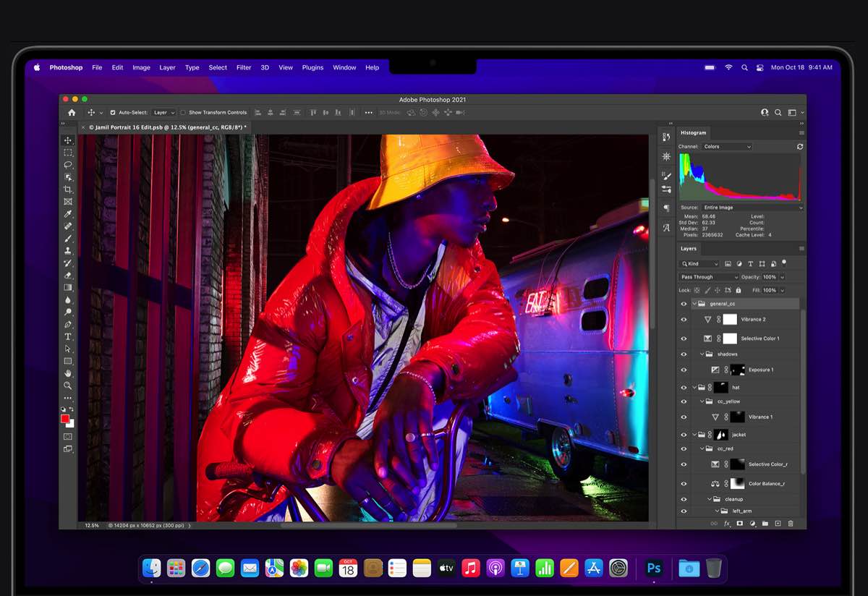Open Safari from the Dock
Image resolution: width=868 pixels, height=596 pixels.
[x=200, y=569]
